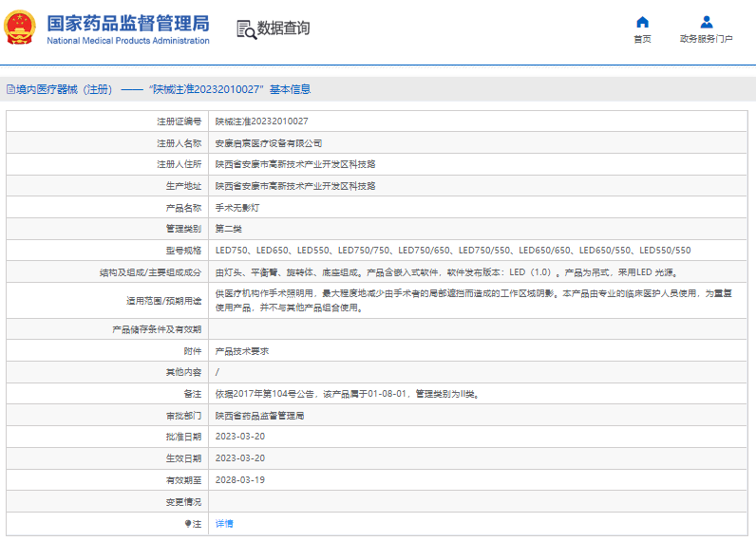The width and height of the screenshot is (756, 541).
Task: Click the 注册人名称 label
Action: click(180, 143)
